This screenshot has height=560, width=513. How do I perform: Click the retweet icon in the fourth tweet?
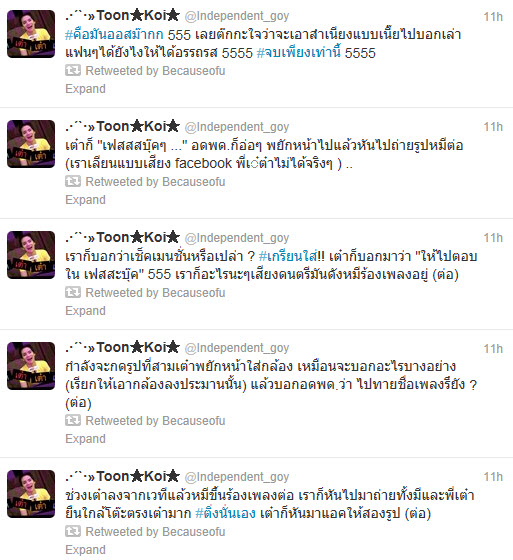pos(73,420)
